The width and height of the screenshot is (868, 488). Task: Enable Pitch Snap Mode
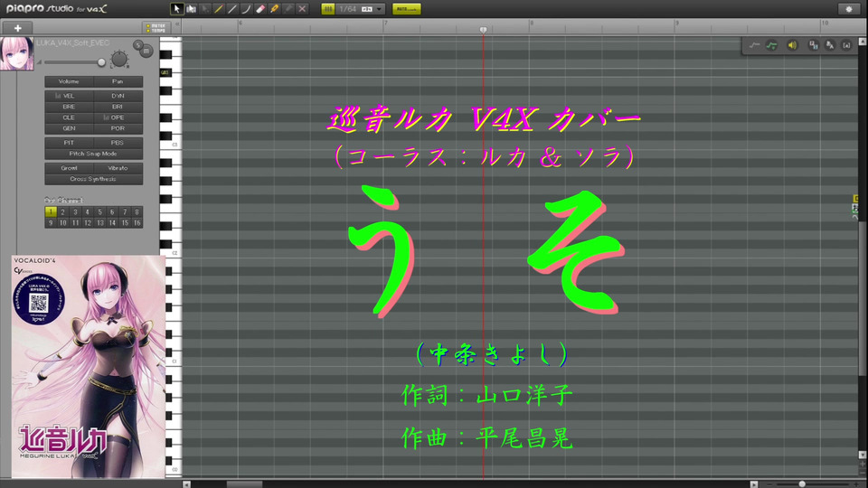point(93,154)
